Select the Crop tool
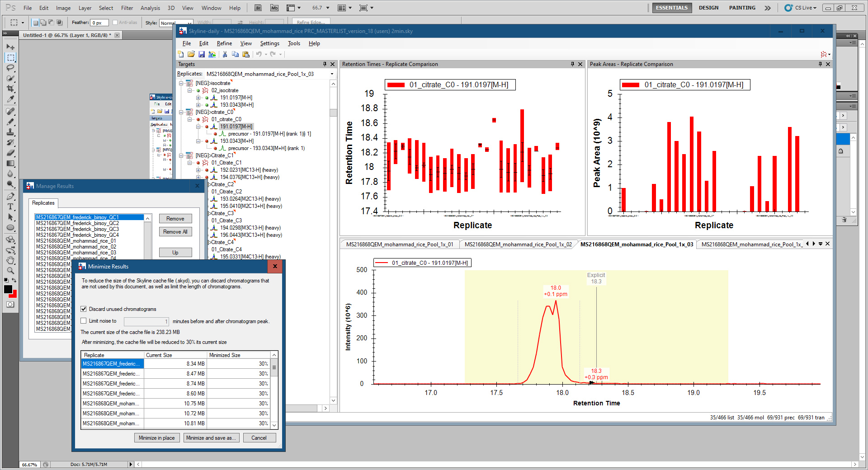 10,89
